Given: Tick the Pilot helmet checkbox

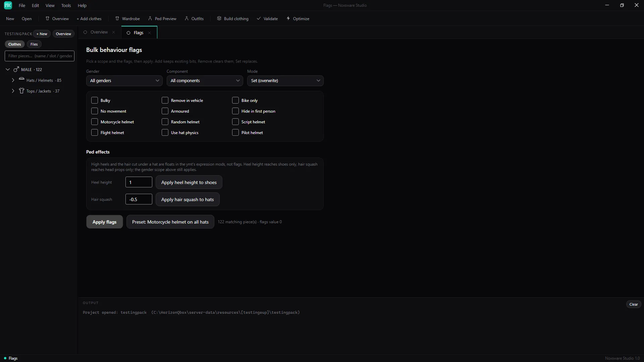Looking at the screenshot, I should (x=235, y=133).
